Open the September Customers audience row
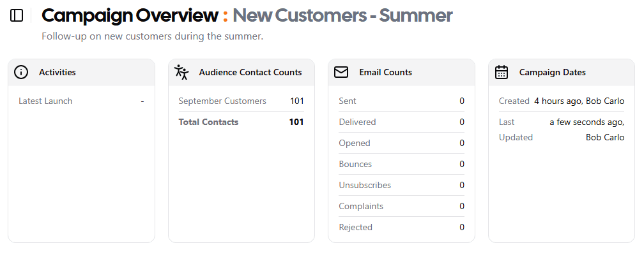This screenshot has height=257, width=644. tap(241, 101)
